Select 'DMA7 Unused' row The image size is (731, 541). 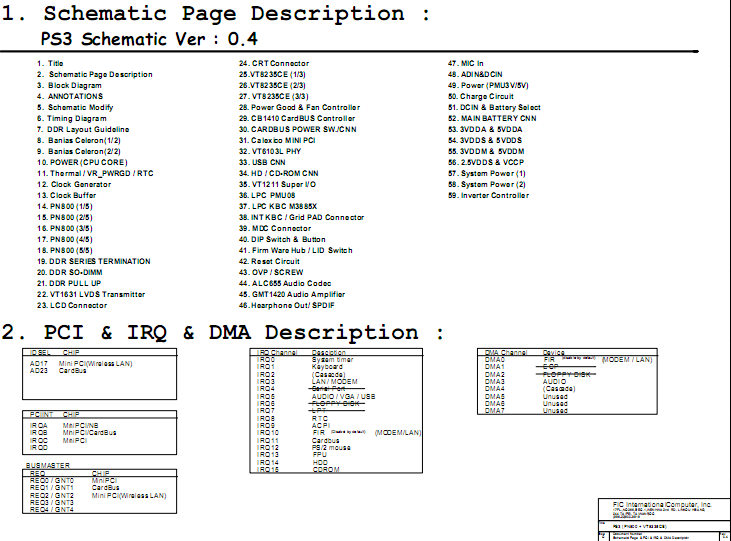tap(526, 411)
